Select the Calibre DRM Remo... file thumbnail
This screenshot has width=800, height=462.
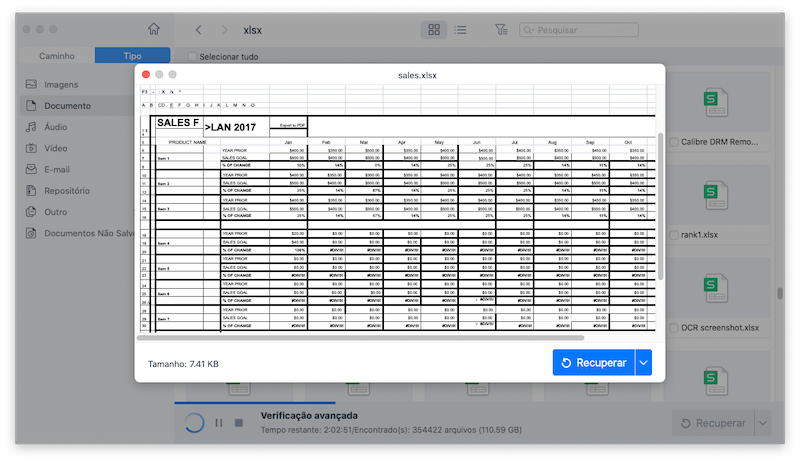pyautogui.click(x=716, y=103)
